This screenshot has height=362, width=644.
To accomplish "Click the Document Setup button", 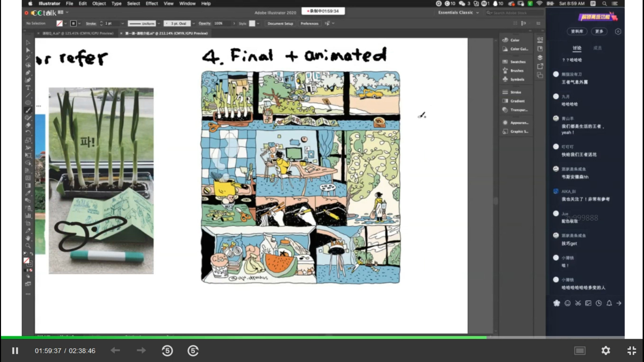I will click(280, 23).
